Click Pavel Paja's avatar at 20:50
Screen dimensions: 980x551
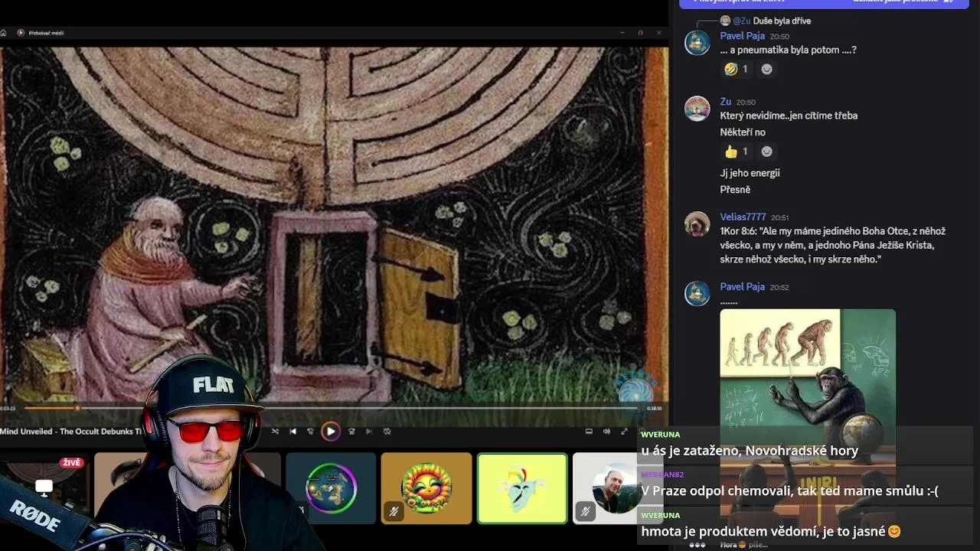coord(697,42)
